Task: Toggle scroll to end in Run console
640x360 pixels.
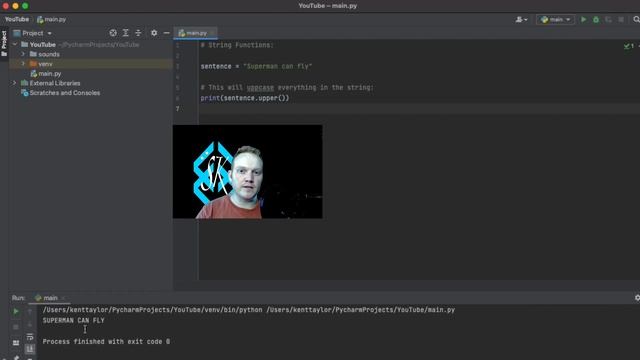Action: pyautogui.click(x=30, y=349)
